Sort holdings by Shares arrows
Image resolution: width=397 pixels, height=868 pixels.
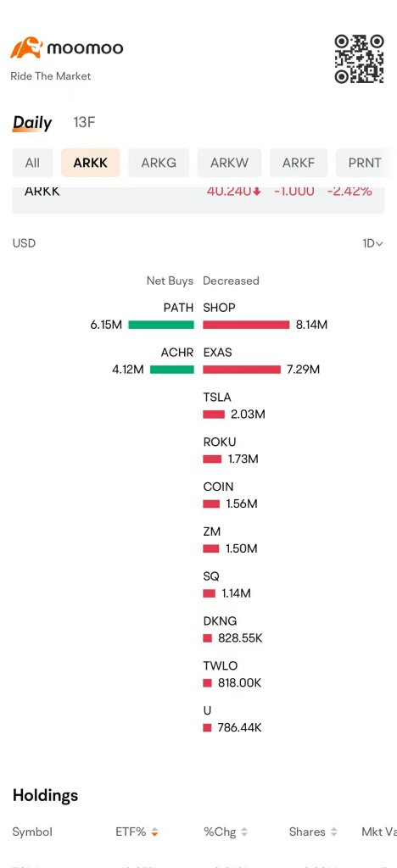(x=334, y=832)
